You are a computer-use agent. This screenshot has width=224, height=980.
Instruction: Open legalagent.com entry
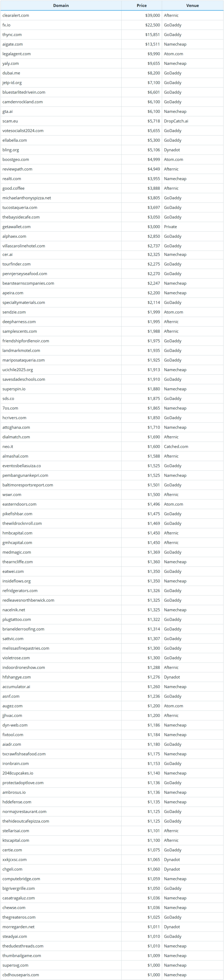17,54
